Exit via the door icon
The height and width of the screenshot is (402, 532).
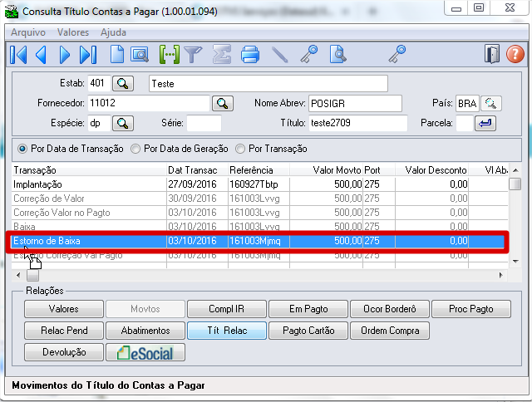491,54
